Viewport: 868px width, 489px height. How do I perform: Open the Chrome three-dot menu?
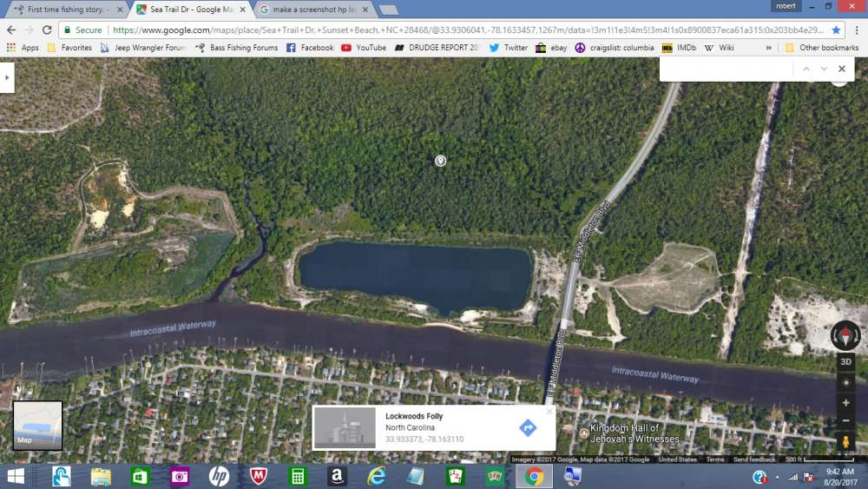[857, 30]
